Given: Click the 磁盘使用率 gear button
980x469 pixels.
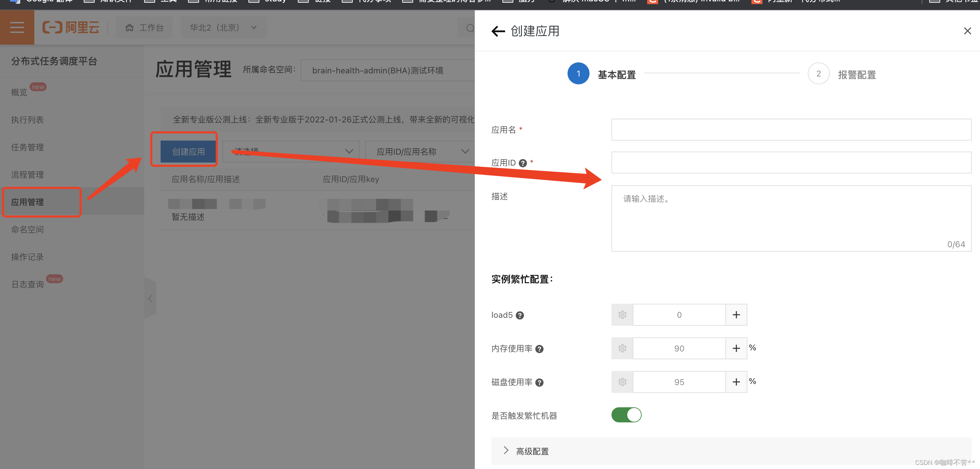Looking at the screenshot, I should click(622, 382).
